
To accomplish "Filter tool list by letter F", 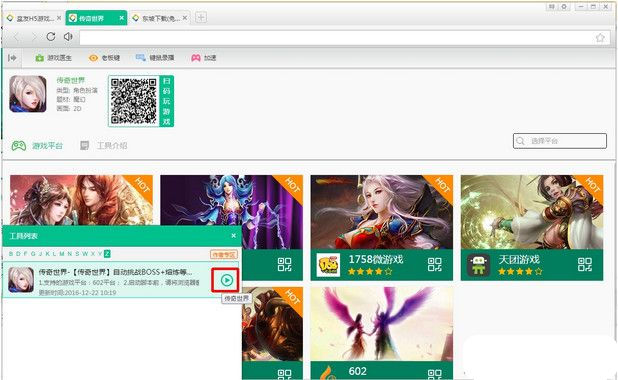I will [26, 254].
